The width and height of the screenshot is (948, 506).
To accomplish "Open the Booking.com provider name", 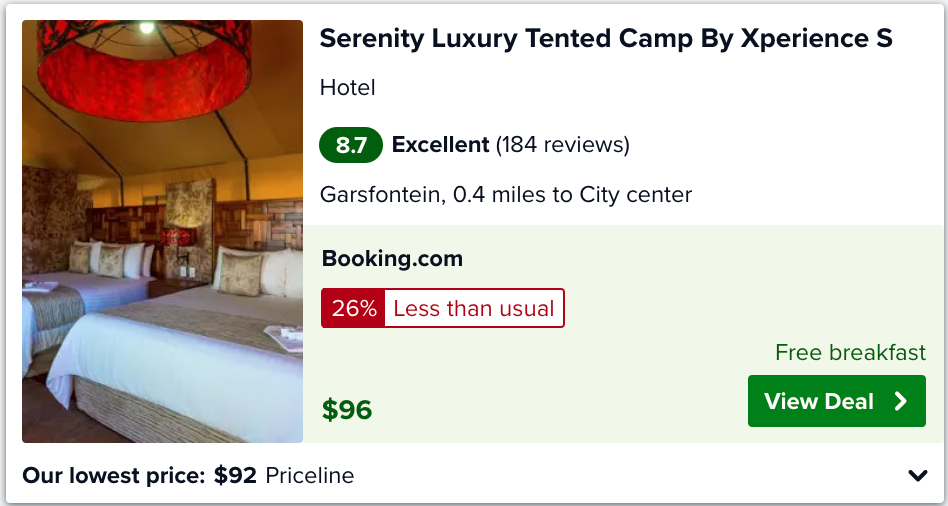I will (392, 259).
